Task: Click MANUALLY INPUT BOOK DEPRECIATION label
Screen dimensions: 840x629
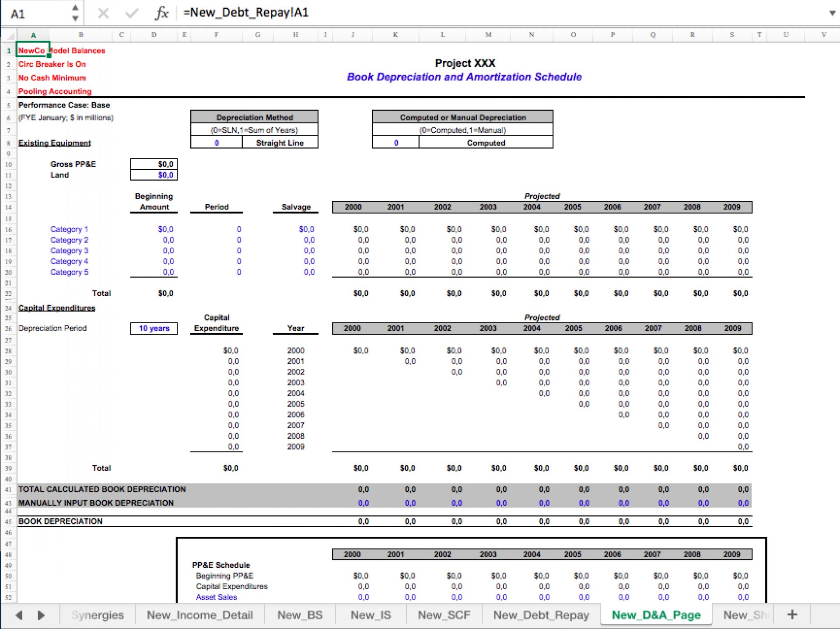Action: (96, 503)
